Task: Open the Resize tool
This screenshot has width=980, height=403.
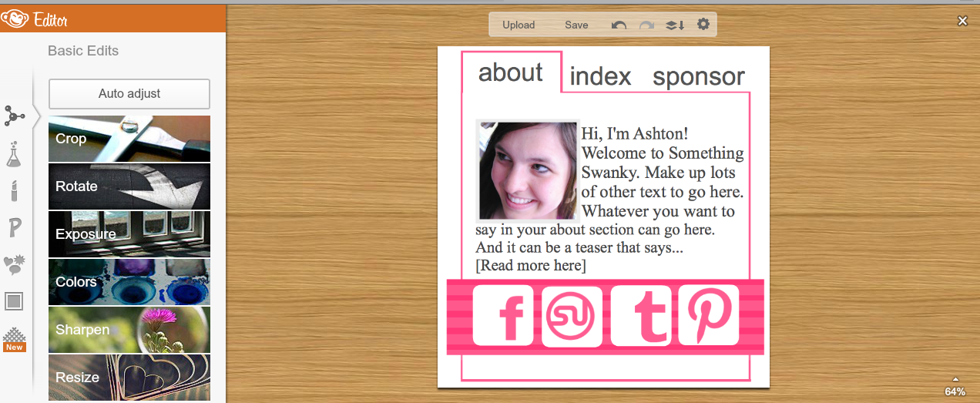Action: click(x=129, y=378)
